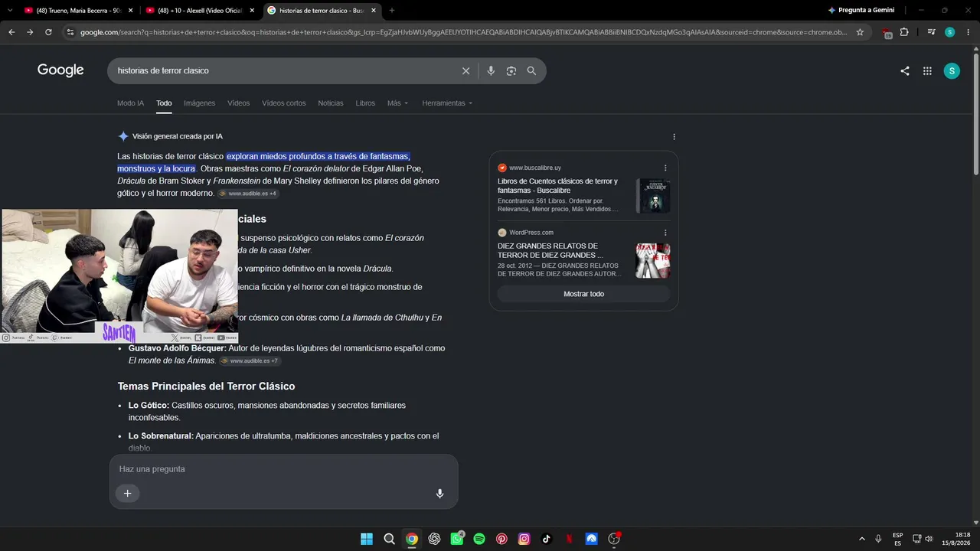Close the historias de terror clasico tab
This screenshot has width=980, height=551.
373,11
